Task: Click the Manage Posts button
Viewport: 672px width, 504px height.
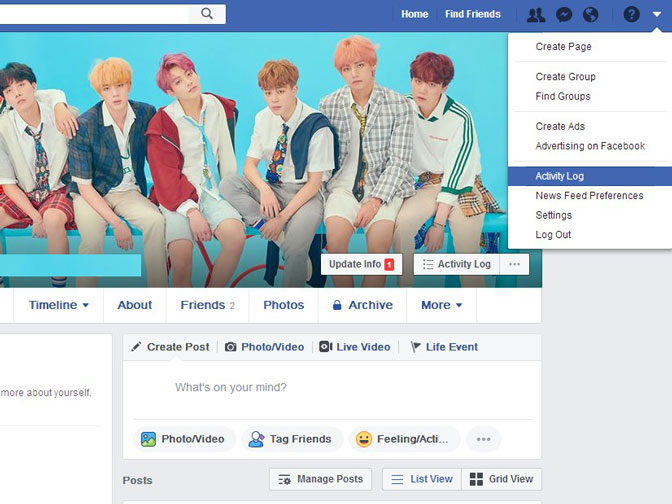Action: pyautogui.click(x=321, y=479)
